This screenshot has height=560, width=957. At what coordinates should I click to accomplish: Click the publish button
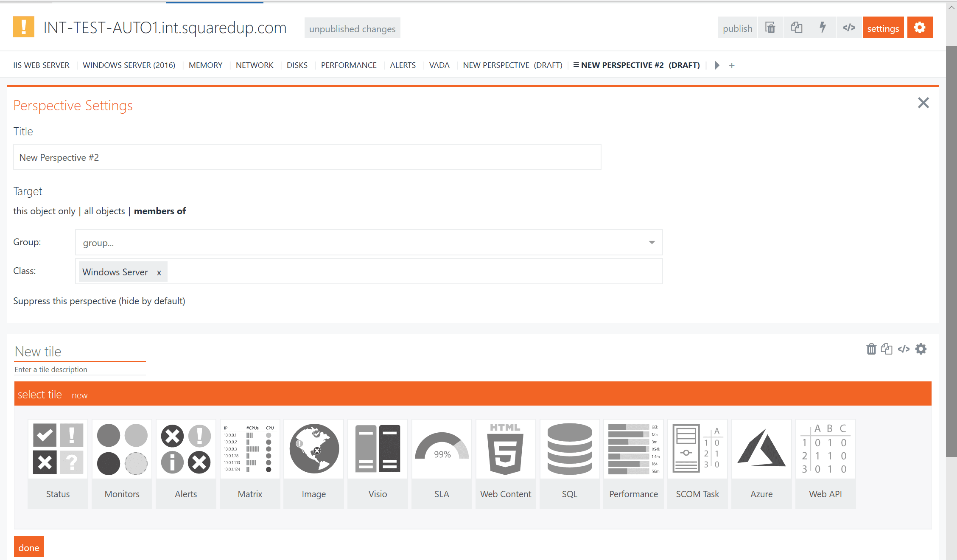tap(737, 28)
